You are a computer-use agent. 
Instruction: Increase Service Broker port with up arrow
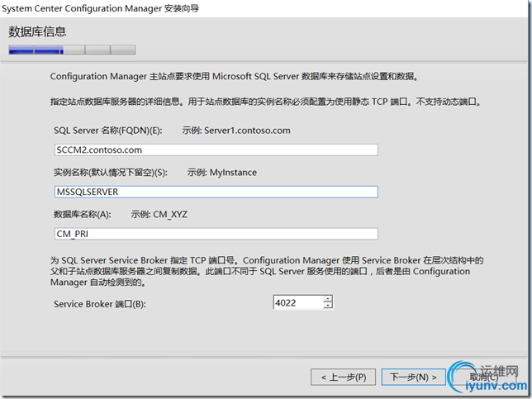(x=328, y=299)
